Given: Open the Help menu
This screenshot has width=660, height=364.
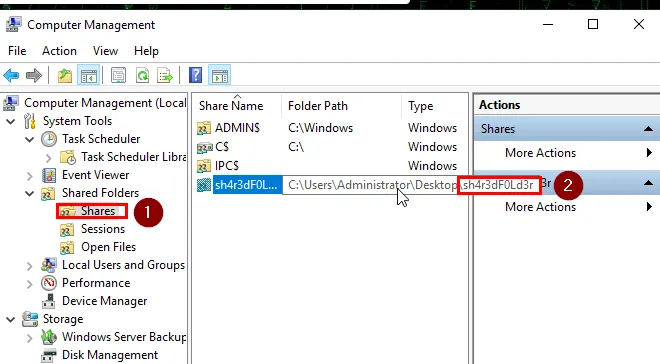Looking at the screenshot, I should click(146, 51).
